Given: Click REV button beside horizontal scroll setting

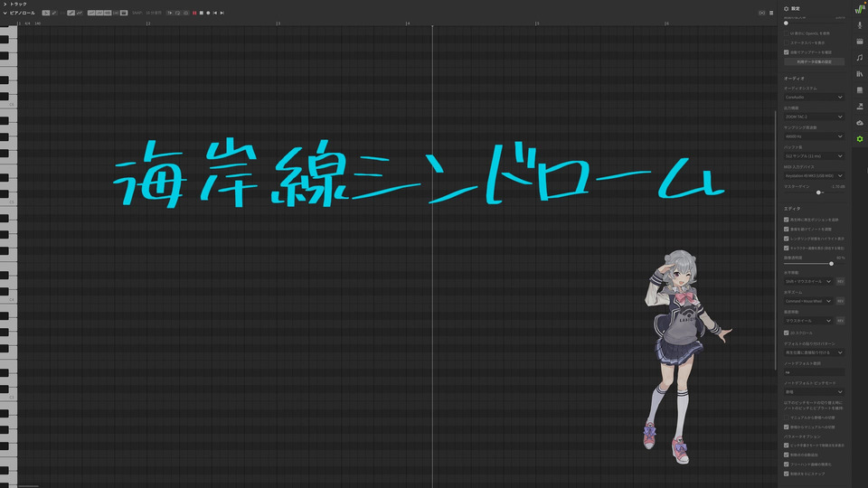Looking at the screenshot, I should pyautogui.click(x=840, y=281).
